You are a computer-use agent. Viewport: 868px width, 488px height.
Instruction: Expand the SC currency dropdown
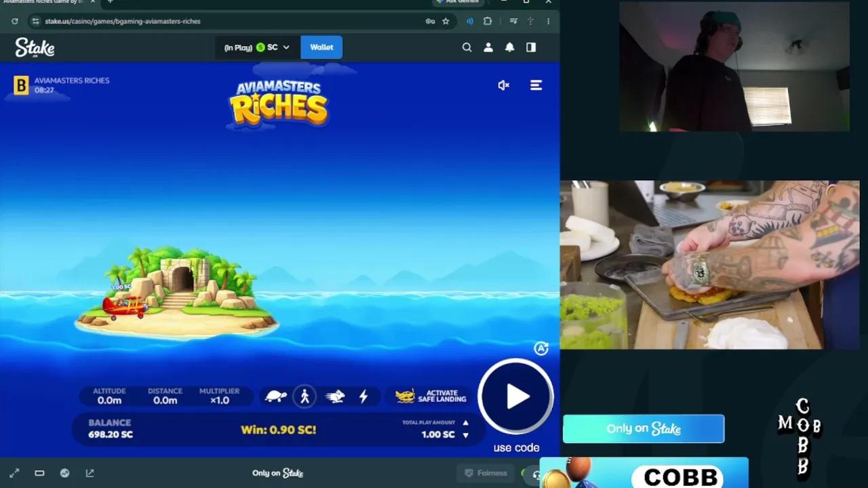[257, 47]
